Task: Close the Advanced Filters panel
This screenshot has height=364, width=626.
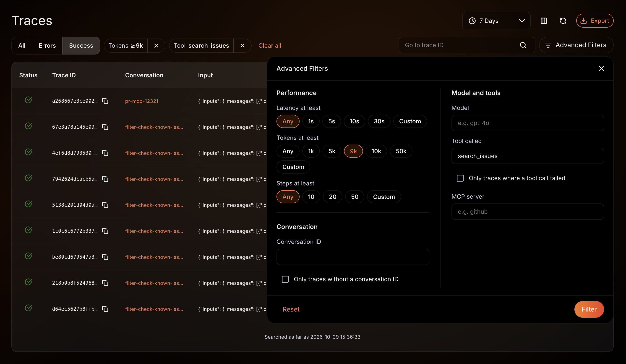Action: coord(601,68)
